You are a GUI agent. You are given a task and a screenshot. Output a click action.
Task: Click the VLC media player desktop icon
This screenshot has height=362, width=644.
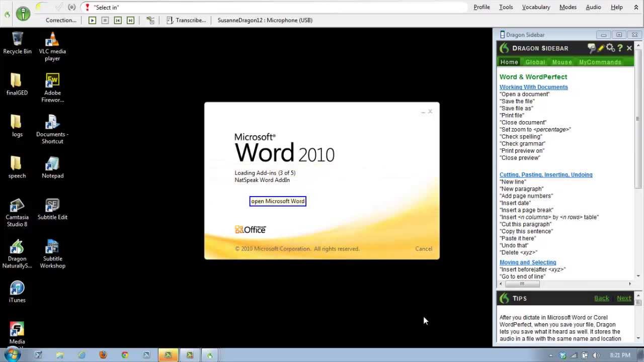tap(52, 47)
